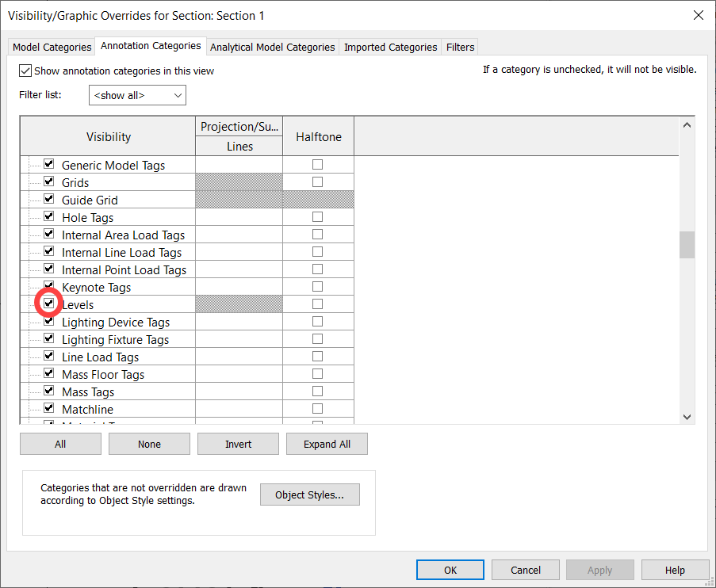Click the Expand All button
The height and width of the screenshot is (588, 716).
(x=327, y=444)
